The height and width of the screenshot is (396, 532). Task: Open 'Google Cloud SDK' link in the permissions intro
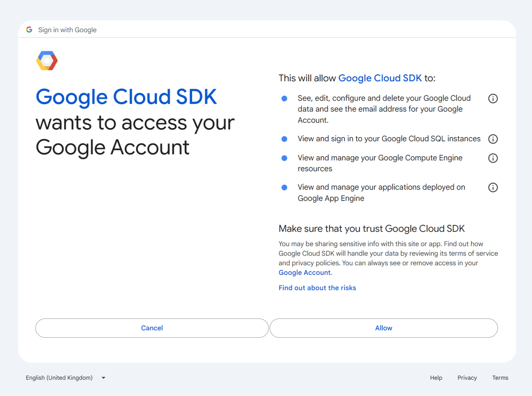point(380,78)
